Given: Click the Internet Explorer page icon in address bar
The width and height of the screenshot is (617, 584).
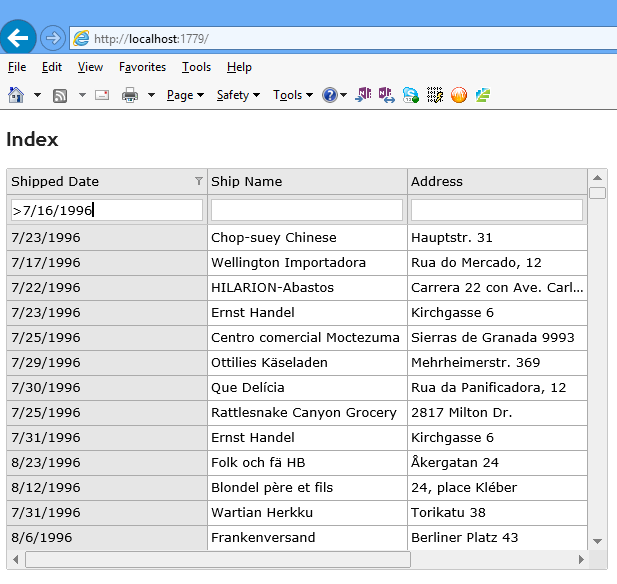Looking at the screenshot, I should pyautogui.click(x=81, y=39).
